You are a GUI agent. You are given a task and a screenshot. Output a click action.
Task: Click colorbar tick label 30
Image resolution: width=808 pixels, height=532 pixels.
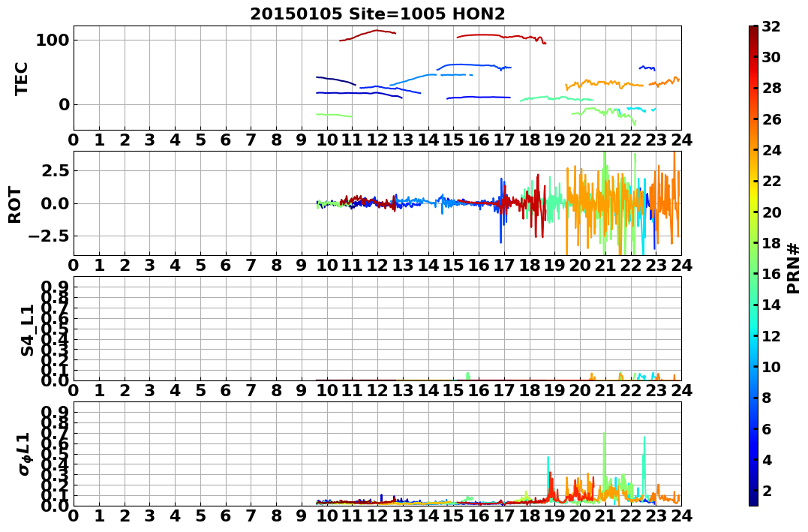pos(771,57)
